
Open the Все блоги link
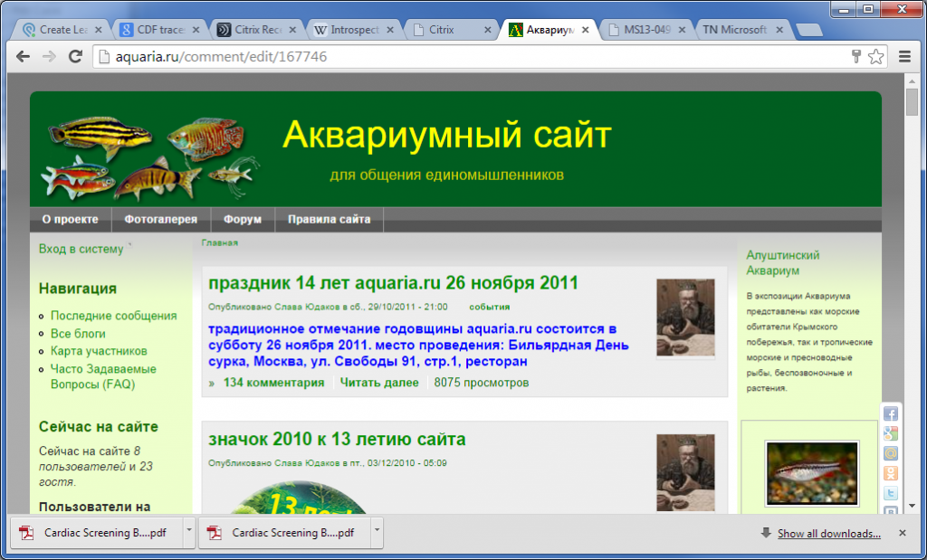point(78,333)
